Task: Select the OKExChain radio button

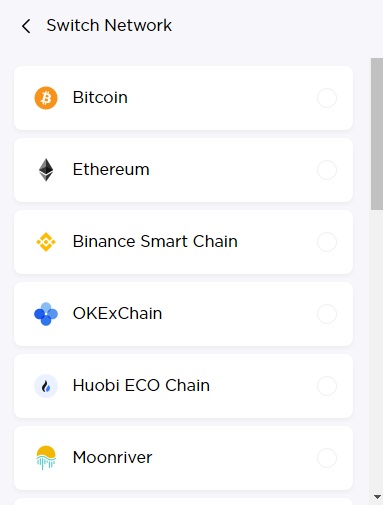Action: tap(327, 314)
